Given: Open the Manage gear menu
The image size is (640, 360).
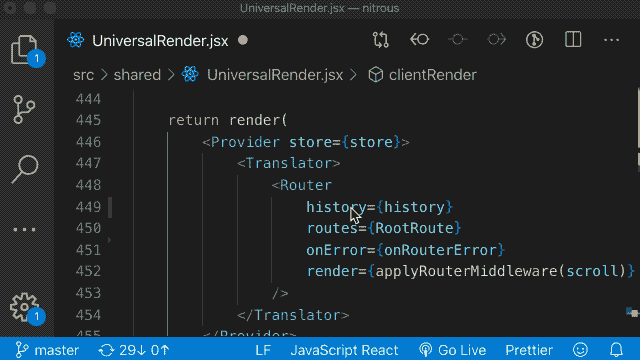Looking at the screenshot, I should coord(24,307).
